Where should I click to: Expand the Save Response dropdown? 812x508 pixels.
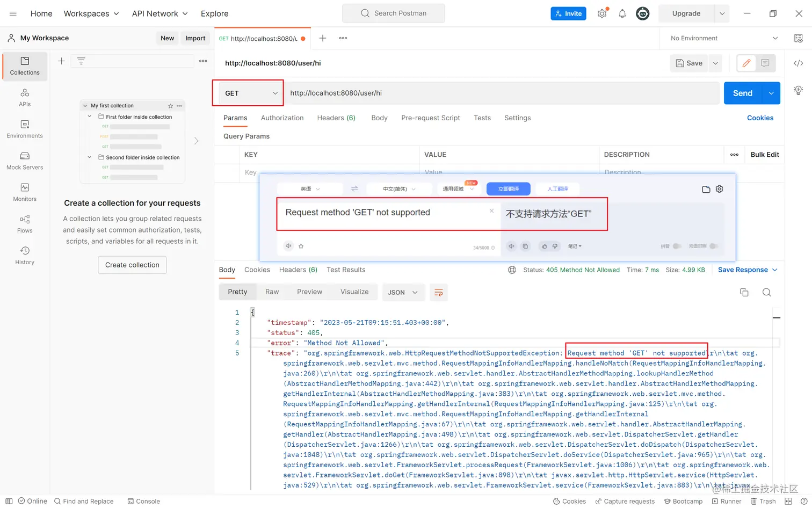click(x=748, y=270)
